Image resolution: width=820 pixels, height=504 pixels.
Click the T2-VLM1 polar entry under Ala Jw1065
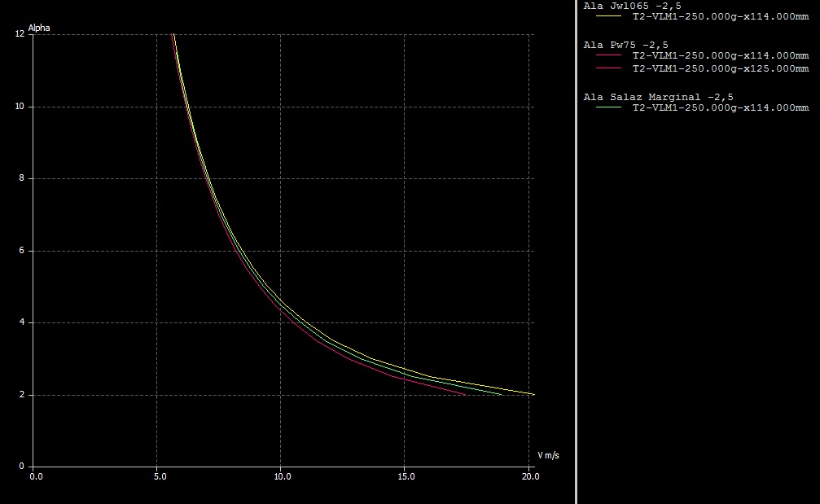721,16
